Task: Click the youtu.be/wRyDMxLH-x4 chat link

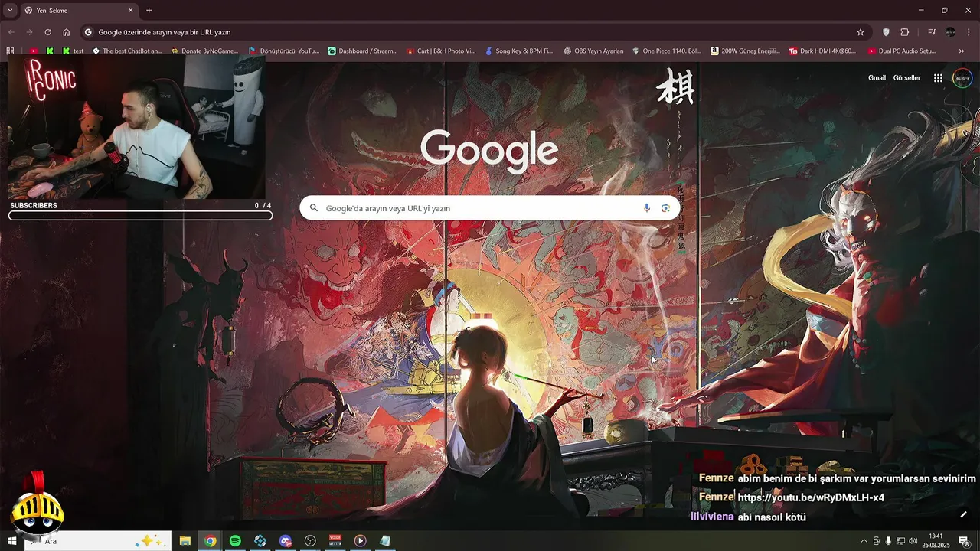Action: 811,497
